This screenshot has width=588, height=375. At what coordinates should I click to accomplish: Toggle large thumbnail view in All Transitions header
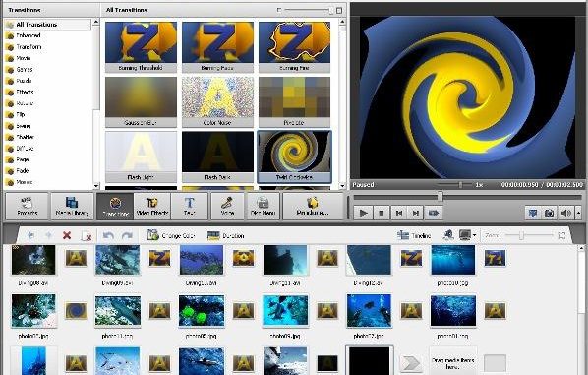[339, 10]
